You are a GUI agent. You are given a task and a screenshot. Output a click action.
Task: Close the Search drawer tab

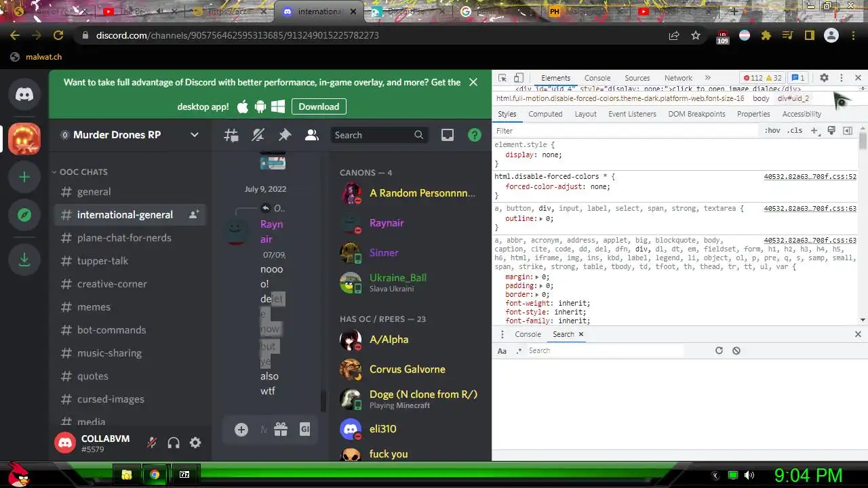(580, 334)
